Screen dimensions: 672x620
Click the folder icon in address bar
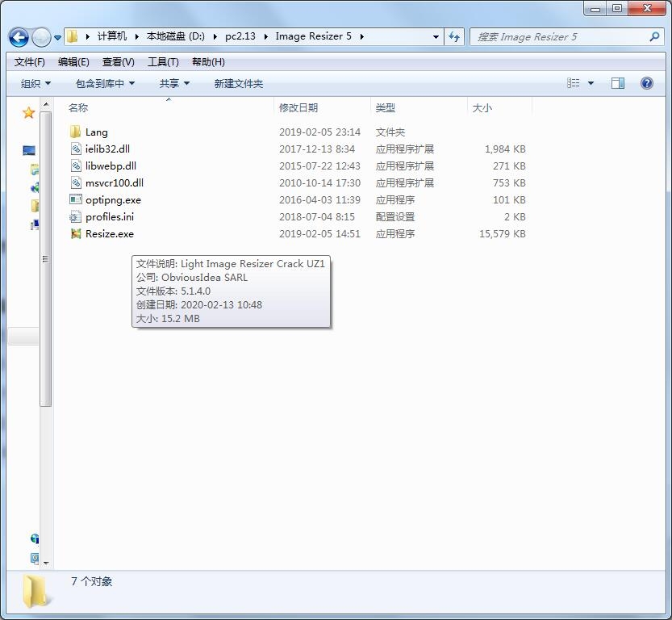pos(73,36)
